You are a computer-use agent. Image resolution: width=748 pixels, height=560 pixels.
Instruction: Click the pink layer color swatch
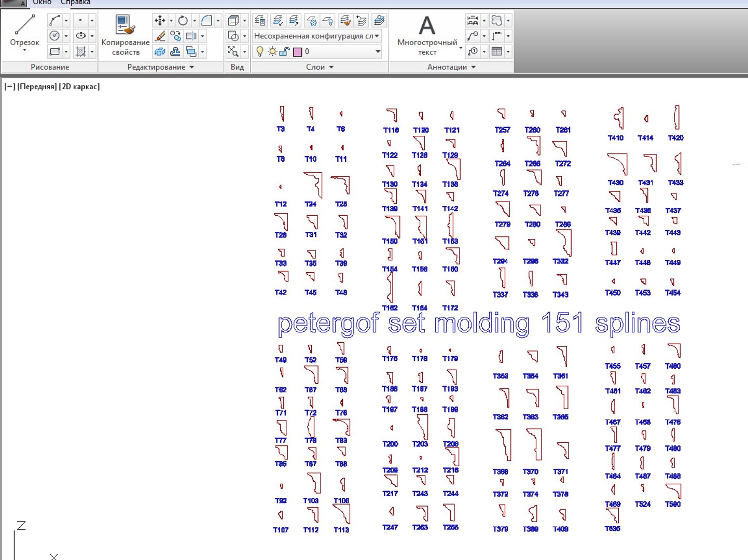[x=297, y=51]
